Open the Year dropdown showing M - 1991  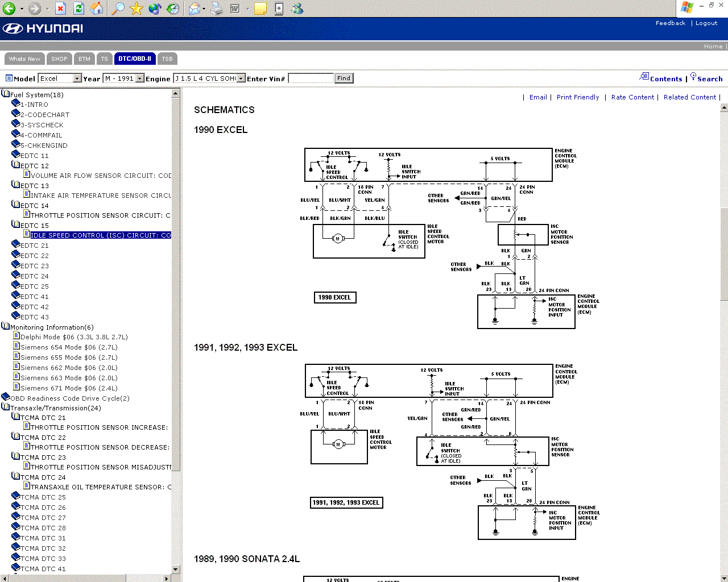point(140,78)
